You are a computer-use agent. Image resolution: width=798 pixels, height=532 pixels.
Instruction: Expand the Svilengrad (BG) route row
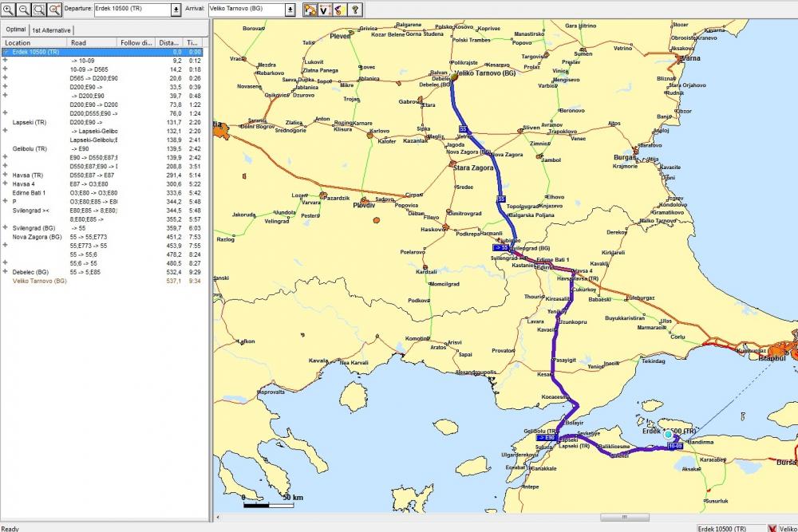click(6, 228)
